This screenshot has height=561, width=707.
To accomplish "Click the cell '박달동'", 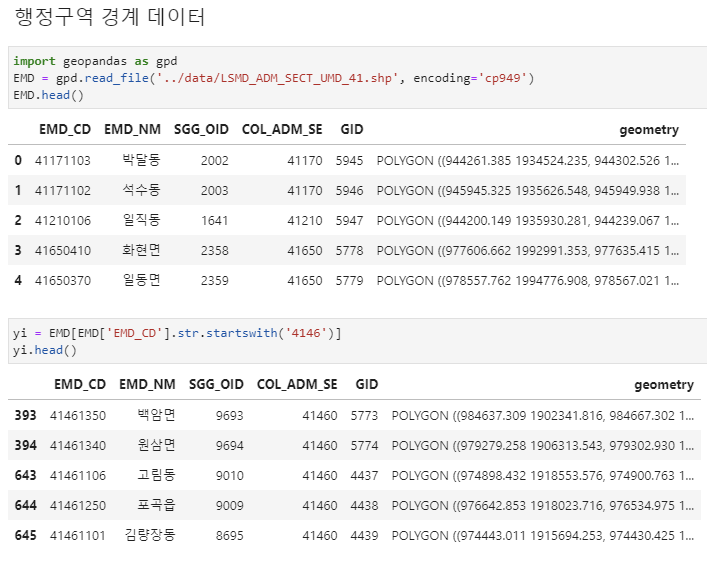I will click(x=141, y=160).
